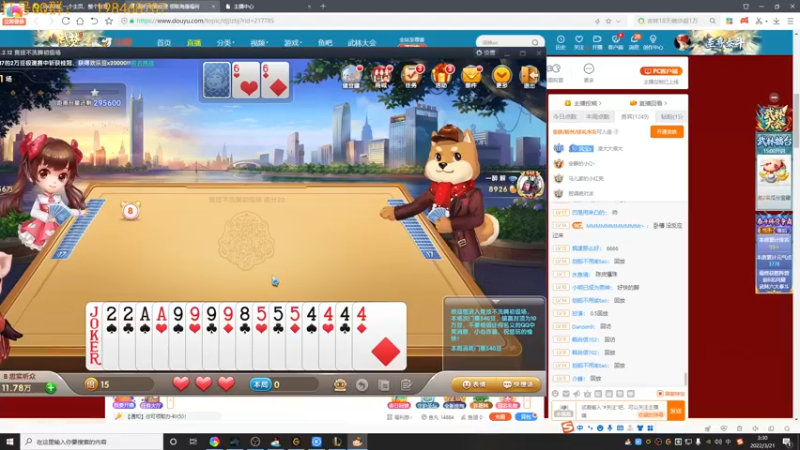Open the 开播 start streaming icon
The width and height of the screenshot is (800, 450).
coord(597,42)
